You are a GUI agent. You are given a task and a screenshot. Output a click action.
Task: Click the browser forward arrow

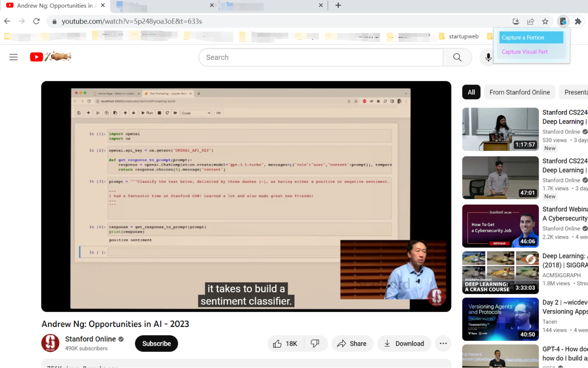click(x=22, y=21)
